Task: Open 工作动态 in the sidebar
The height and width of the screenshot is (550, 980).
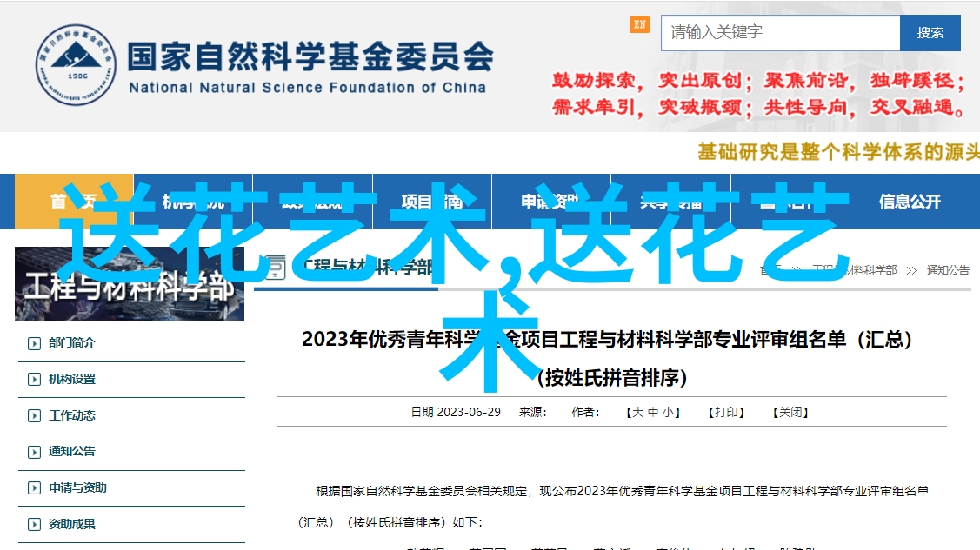Action: (72, 415)
